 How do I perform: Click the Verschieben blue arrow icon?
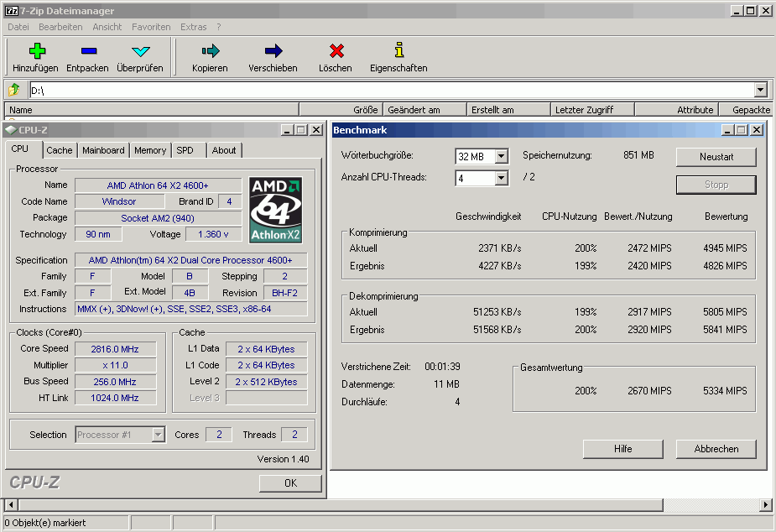(x=273, y=50)
